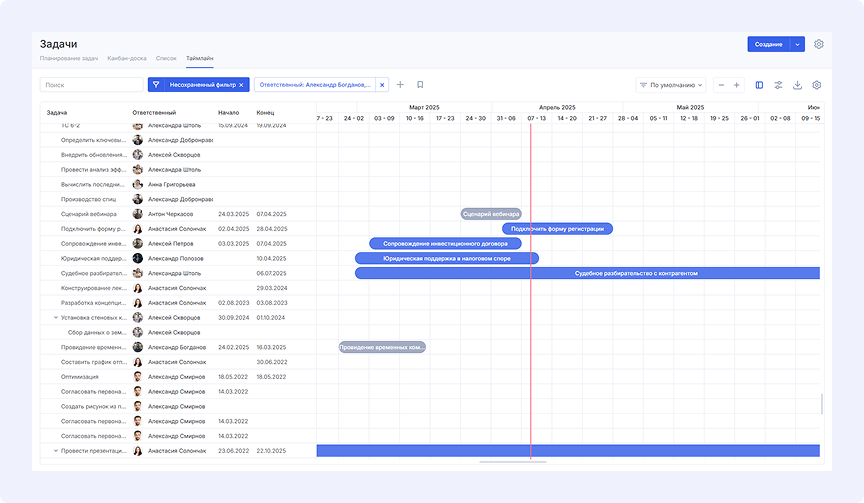Download the timeline via export icon
Viewport: 864px width, 503px height.
[797, 85]
